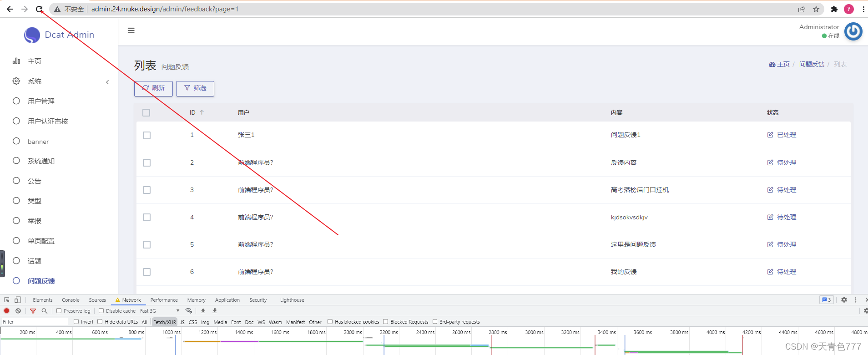Tick the select-all checkbox in table header

[146, 112]
